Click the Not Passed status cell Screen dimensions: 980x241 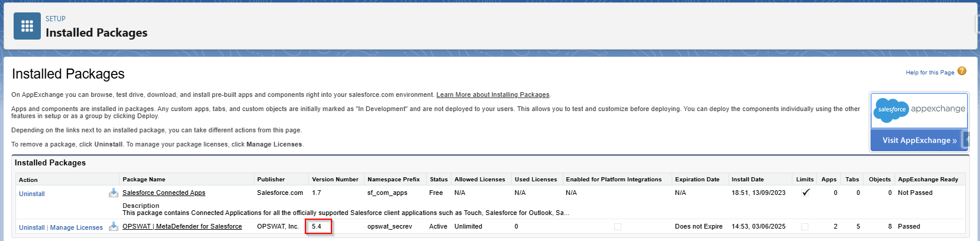[x=915, y=193]
